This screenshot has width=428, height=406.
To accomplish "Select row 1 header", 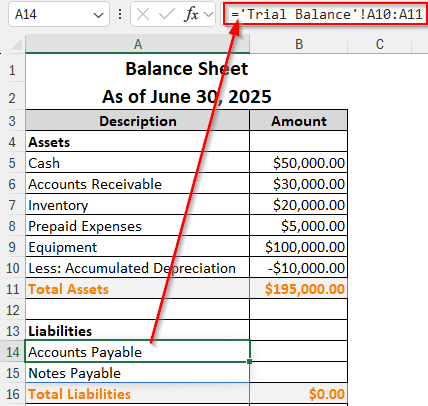I will (x=12, y=68).
